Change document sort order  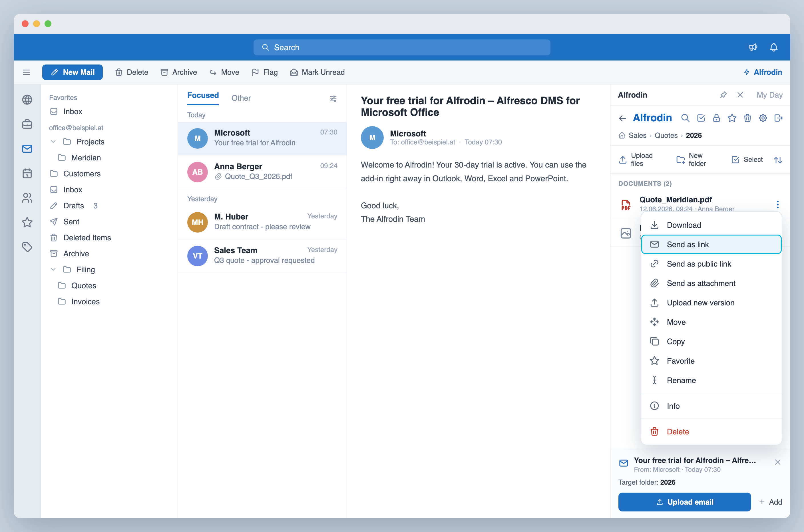tap(778, 160)
